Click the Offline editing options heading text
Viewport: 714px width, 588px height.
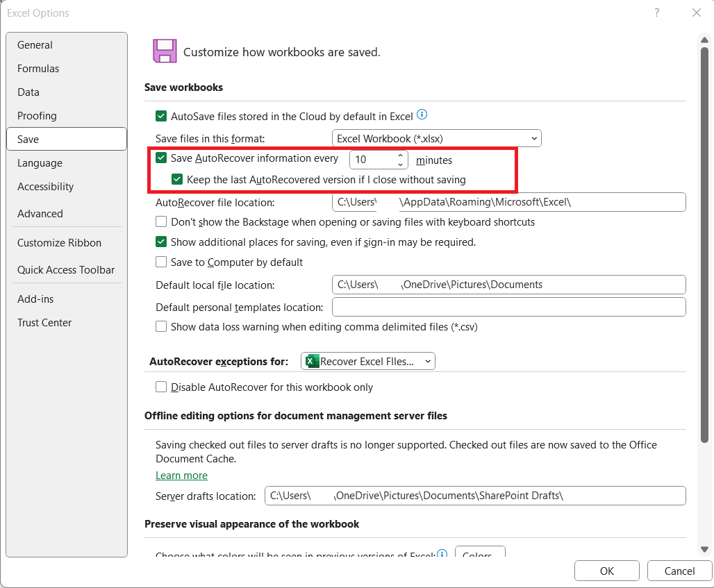296,416
